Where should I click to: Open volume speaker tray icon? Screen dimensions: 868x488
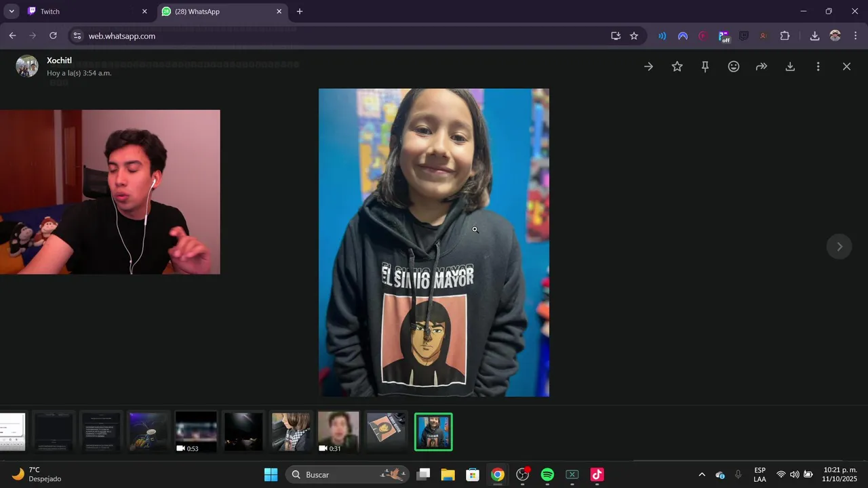pyautogui.click(x=795, y=474)
